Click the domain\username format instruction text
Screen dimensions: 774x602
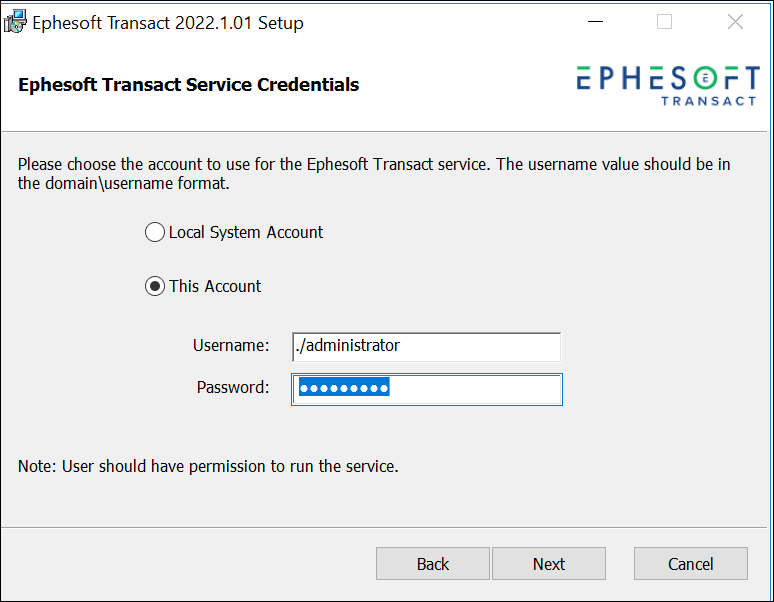(374, 174)
